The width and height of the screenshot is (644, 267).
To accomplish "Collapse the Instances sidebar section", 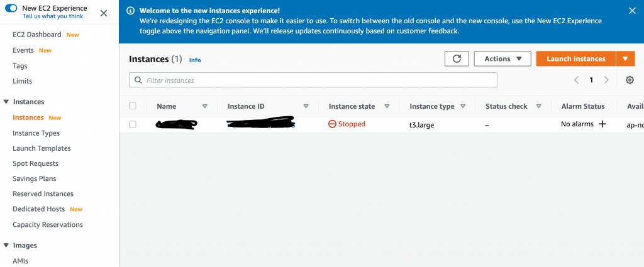I will coord(6,102).
